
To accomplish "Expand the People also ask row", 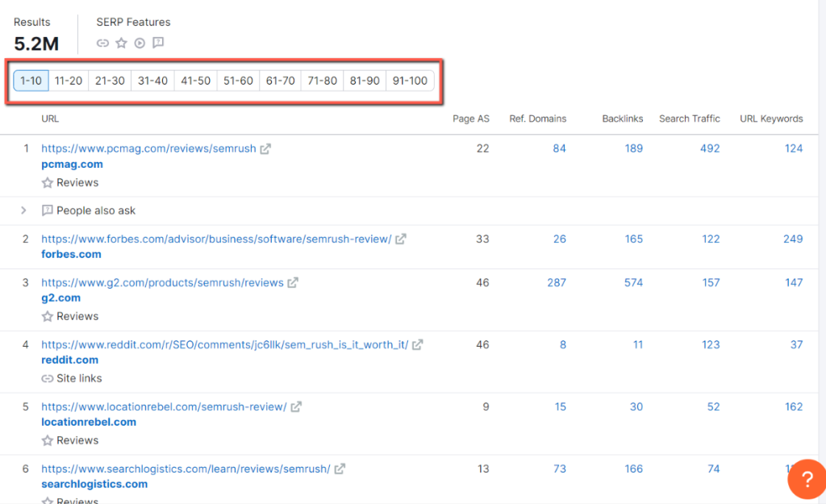I will [x=23, y=210].
